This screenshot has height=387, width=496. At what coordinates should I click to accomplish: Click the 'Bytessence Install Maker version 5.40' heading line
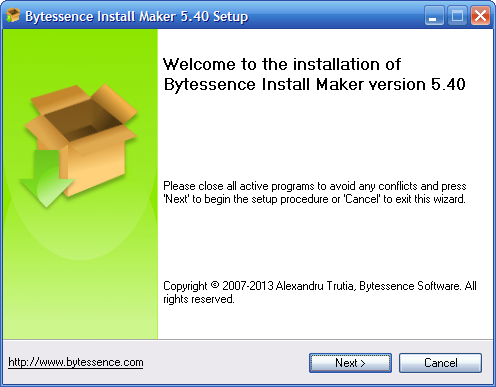(x=314, y=84)
